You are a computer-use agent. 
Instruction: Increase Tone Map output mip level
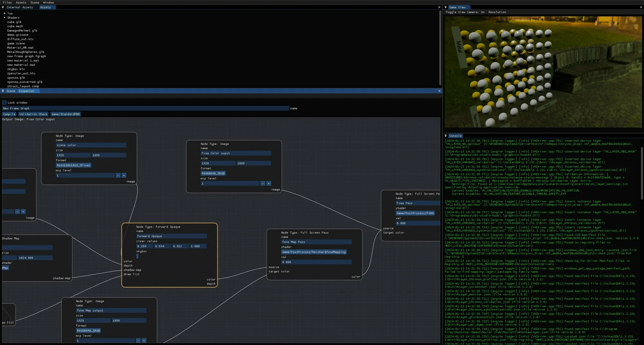pyautogui.click(x=144, y=340)
